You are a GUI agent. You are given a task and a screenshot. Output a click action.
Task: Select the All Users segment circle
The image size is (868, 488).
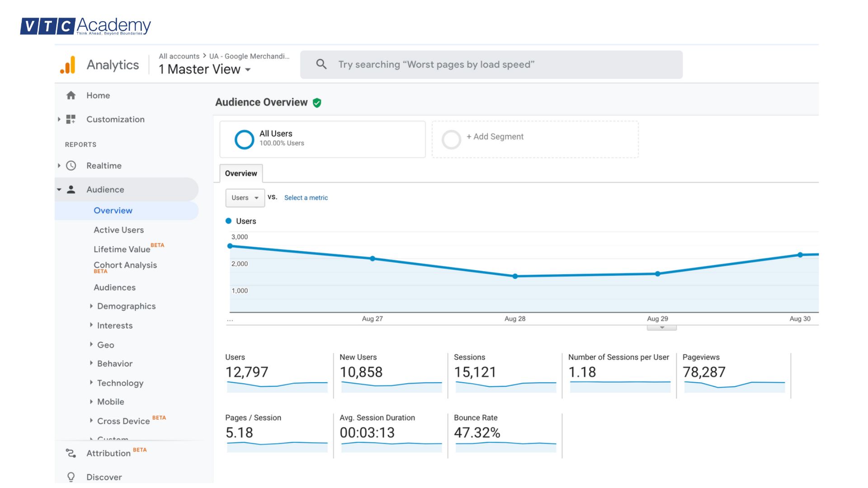[244, 139]
